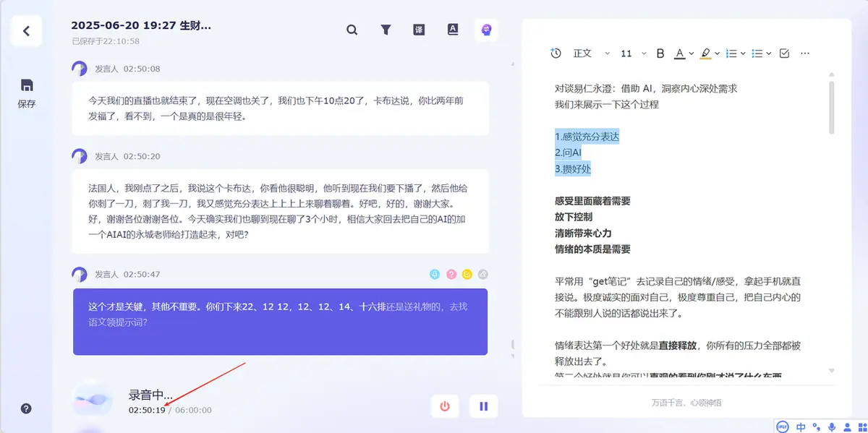This screenshot has width=868, height=433.
Task: Click the speaker avatar at 02:50:47
Action: 80,275
